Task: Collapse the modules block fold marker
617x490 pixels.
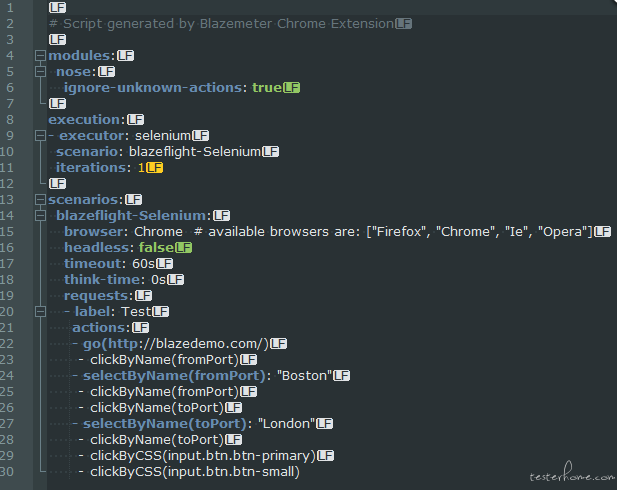Action: [x=40, y=55]
